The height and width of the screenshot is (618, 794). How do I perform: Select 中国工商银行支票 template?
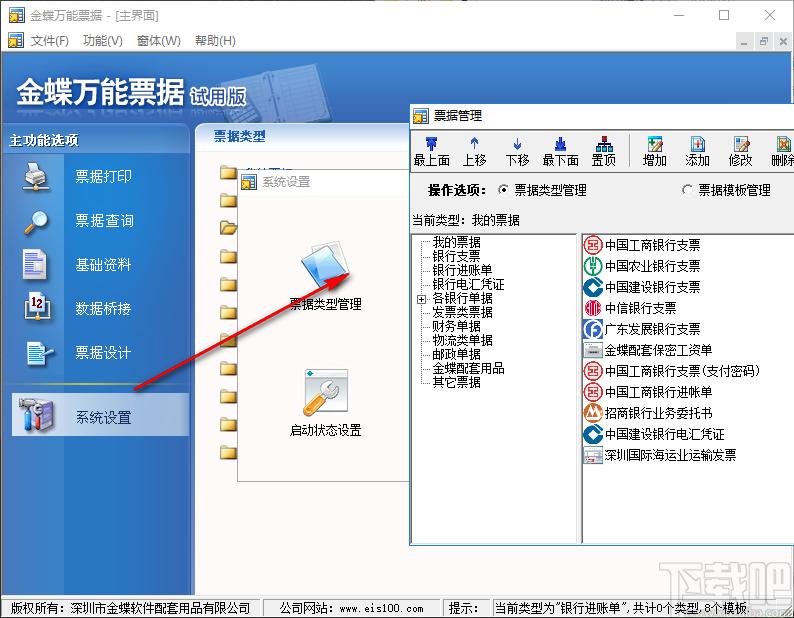pyautogui.click(x=642, y=245)
